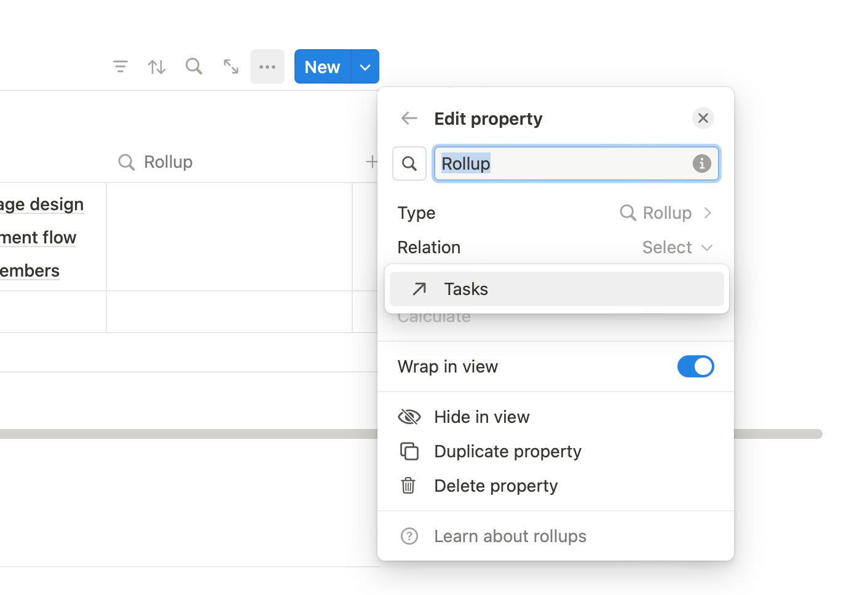Open the three-dot view options menu
868x595 pixels.
pos(267,66)
